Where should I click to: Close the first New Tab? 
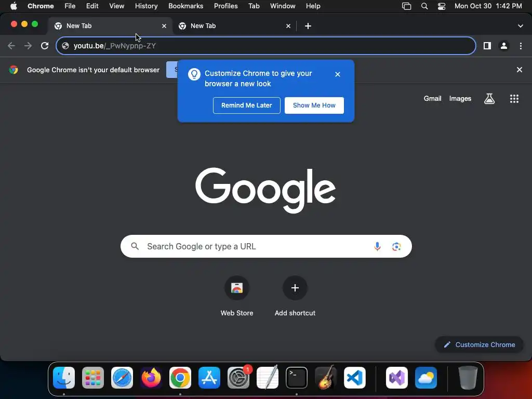pyautogui.click(x=164, y=26)
